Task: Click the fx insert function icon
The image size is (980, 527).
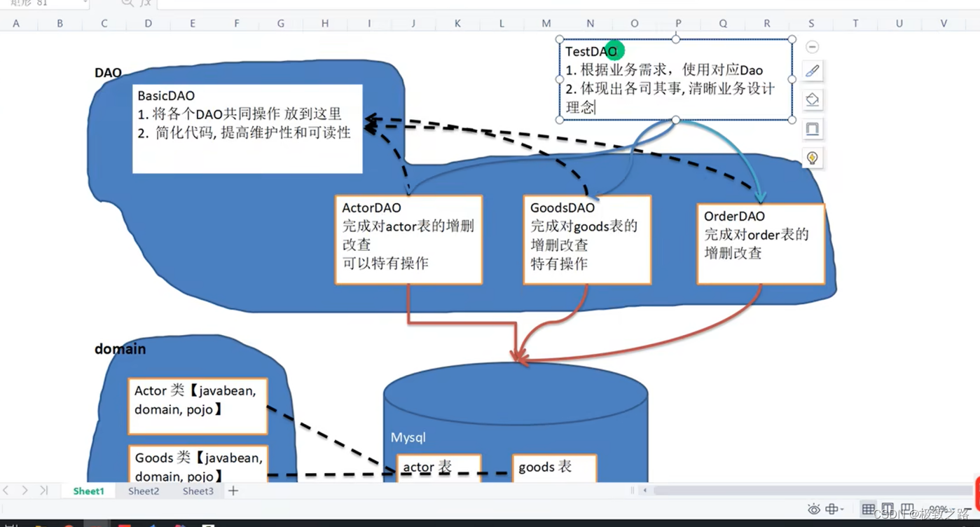Action: pos(145,4)
